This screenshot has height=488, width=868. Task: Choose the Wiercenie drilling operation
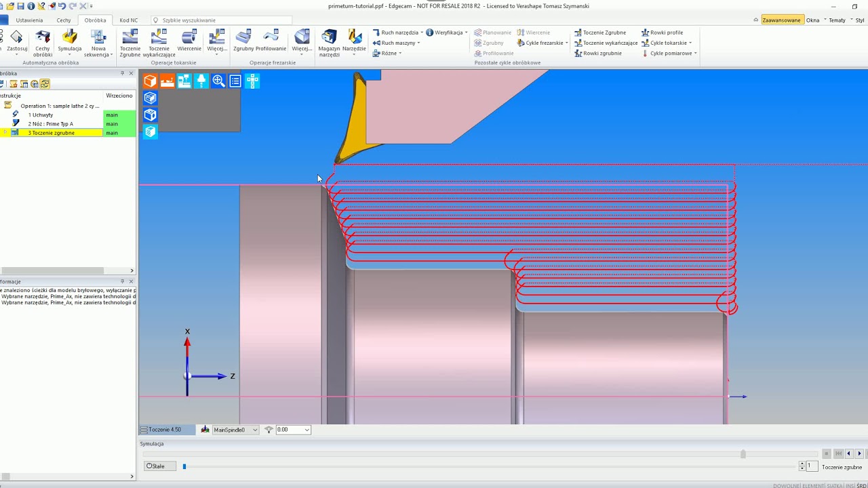click(x=189, y=40)
